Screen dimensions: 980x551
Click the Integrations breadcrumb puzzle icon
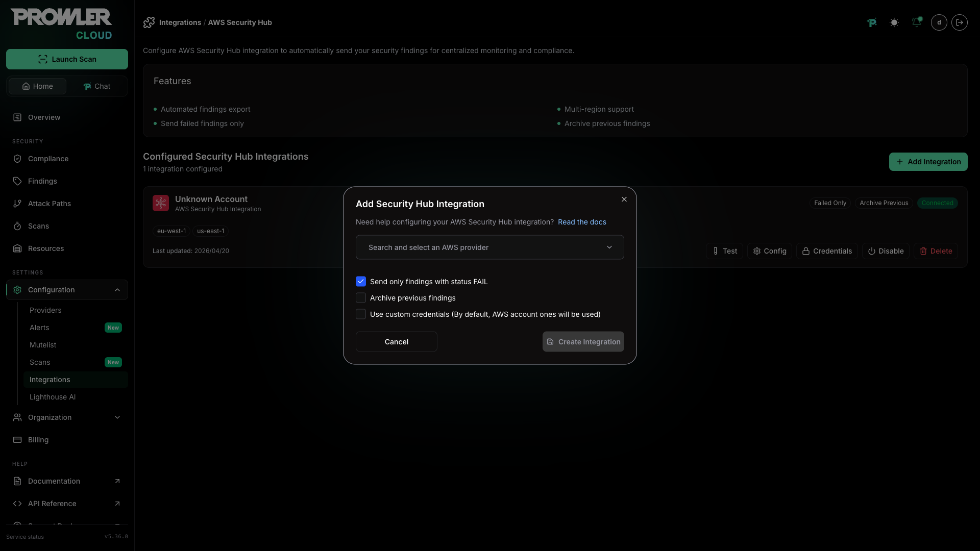pyautogui.click(x=149, y=22)
